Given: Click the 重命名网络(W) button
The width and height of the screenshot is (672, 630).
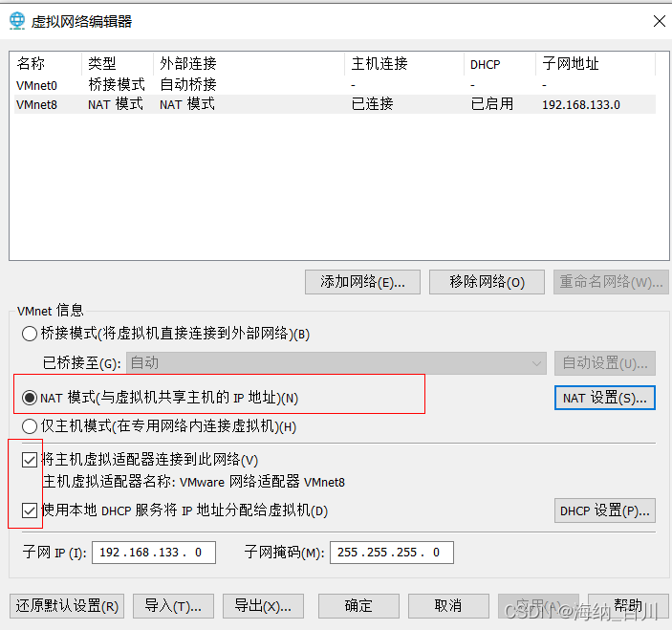Looking at the screenshot, I should click(611, 282).
